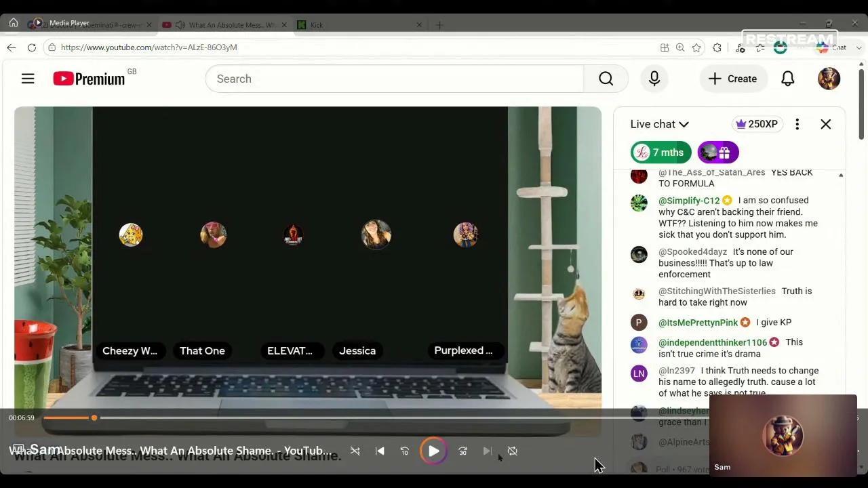Click the browser back arrow
Image resolution: width=868 pixels, height=488 pixels.
(12, 47)
